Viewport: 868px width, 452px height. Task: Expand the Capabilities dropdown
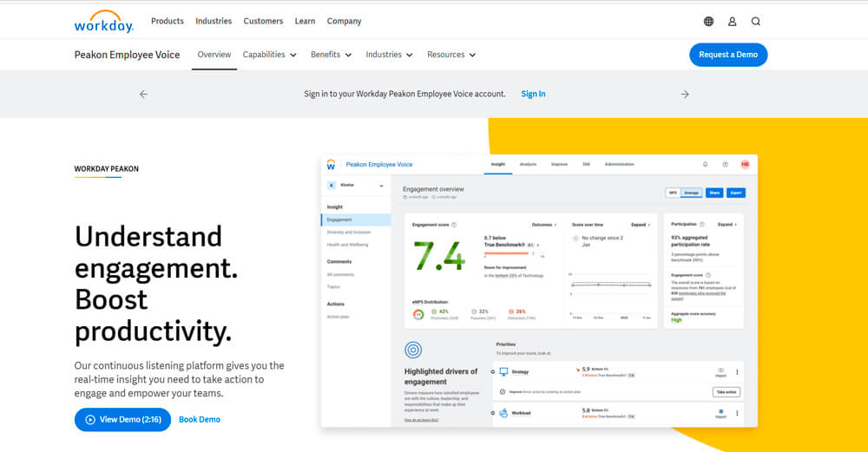tap(270, 55)
